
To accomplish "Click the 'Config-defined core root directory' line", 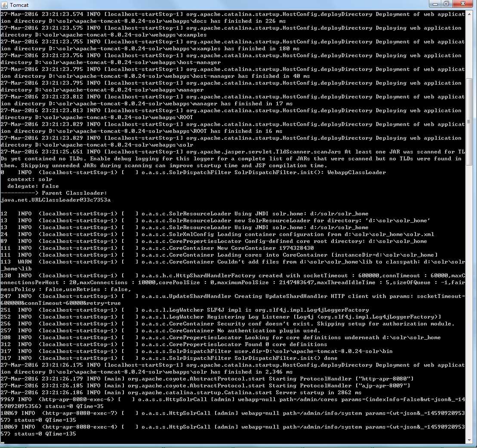I will pyautogui.click(x=214, y=241).
